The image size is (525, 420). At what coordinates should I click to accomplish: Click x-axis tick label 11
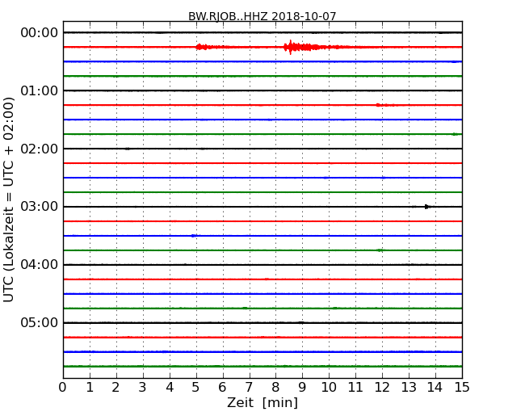click(x=355, y=387)
